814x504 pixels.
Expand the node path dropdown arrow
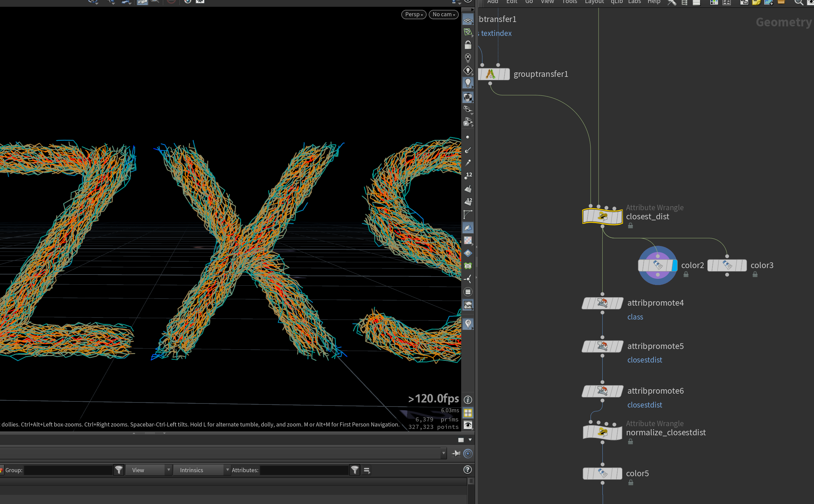pyautogui.click(x=443, y=453)
